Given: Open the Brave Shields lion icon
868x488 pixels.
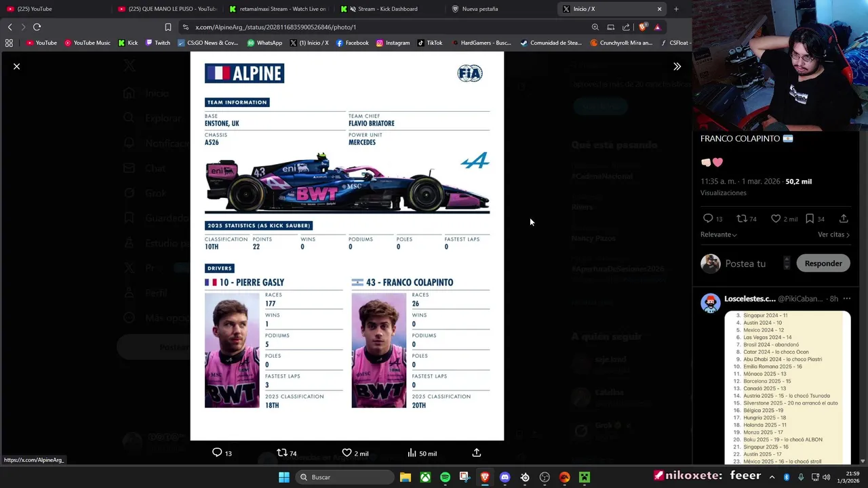Looking at the screenshot, I should click(642, 27).
